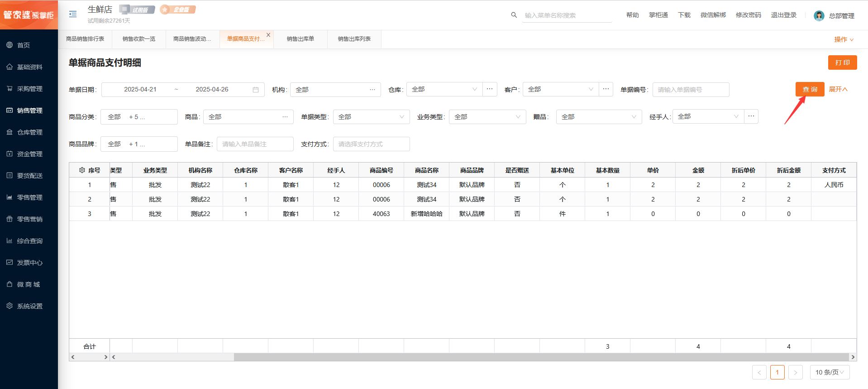
Task: Click the 退出登录 link
Action: coord(783,15)
